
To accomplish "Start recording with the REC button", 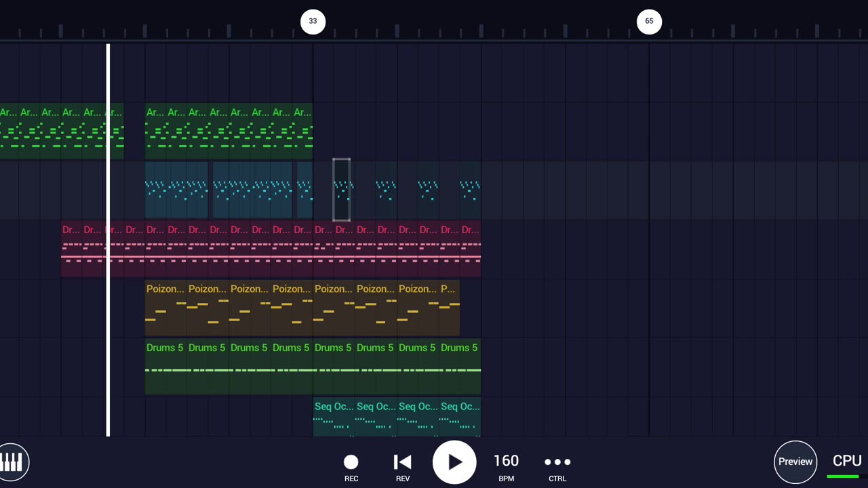I will [351, 468].
